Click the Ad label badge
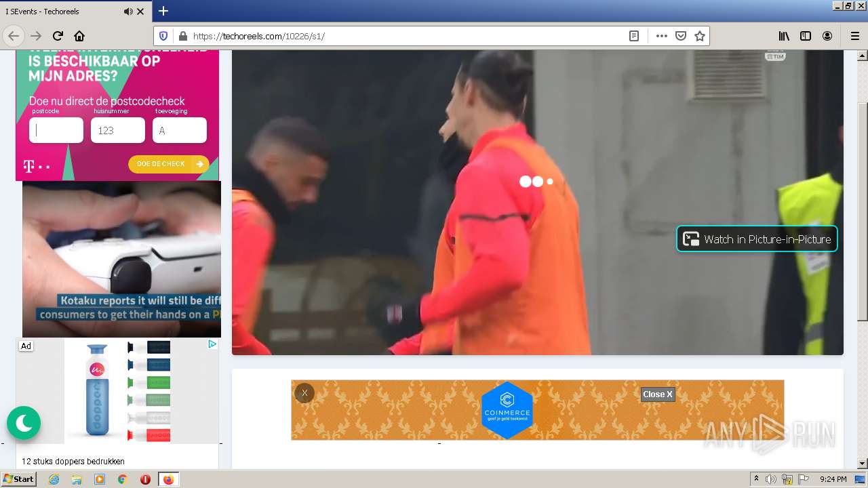The width and height of the screenshot is (868, 488). coord(26,346)
